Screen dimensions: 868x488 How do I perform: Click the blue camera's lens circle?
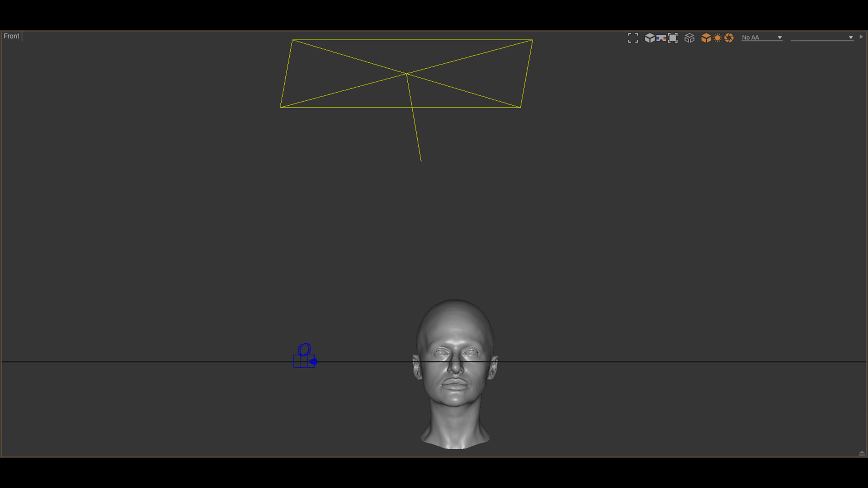pos(304,349)
